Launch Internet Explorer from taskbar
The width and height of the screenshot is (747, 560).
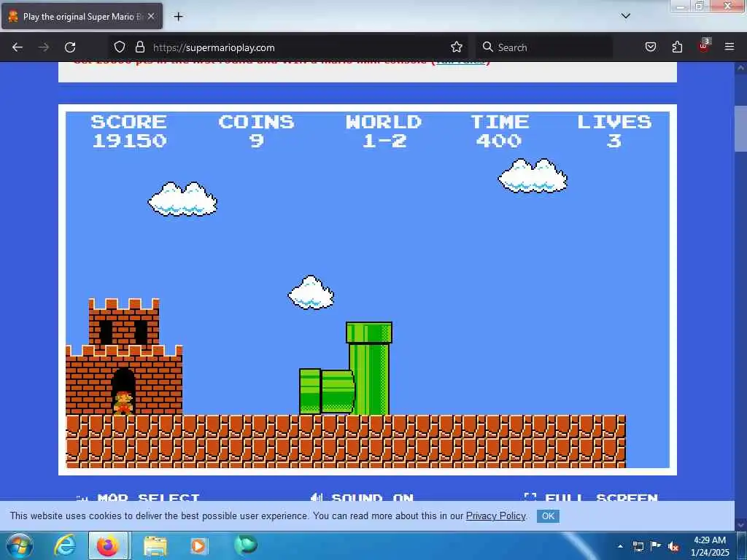click(64, 545)
